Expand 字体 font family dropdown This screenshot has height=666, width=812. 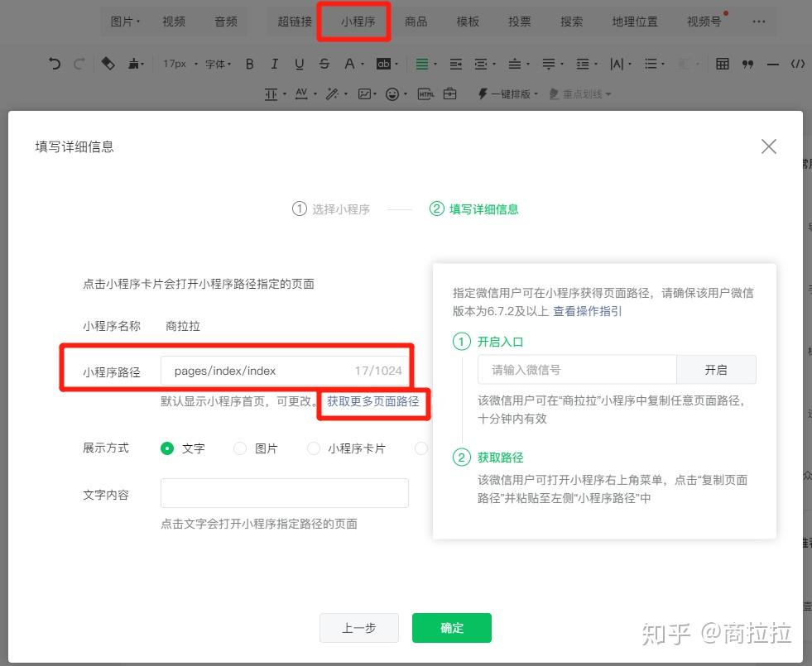218,65
